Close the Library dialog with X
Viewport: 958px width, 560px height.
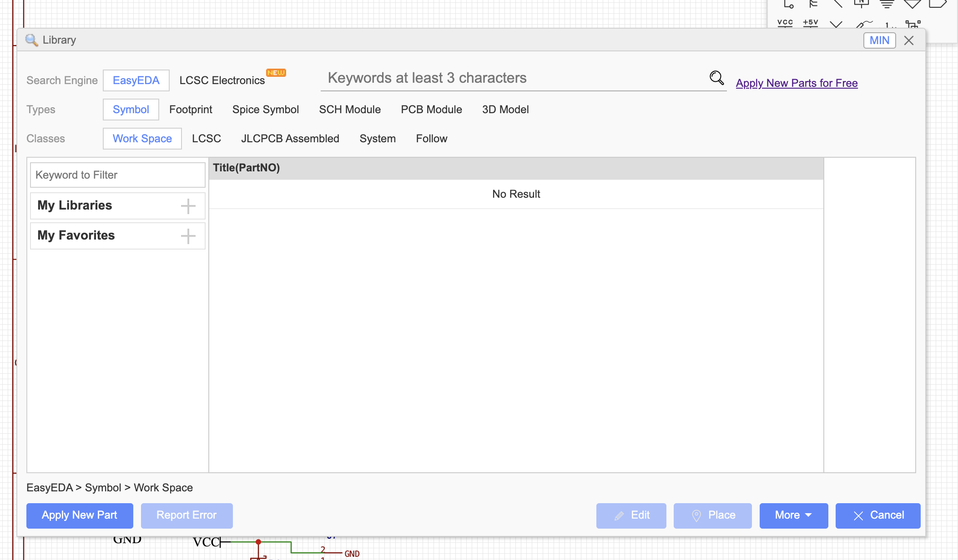[909, 40]
